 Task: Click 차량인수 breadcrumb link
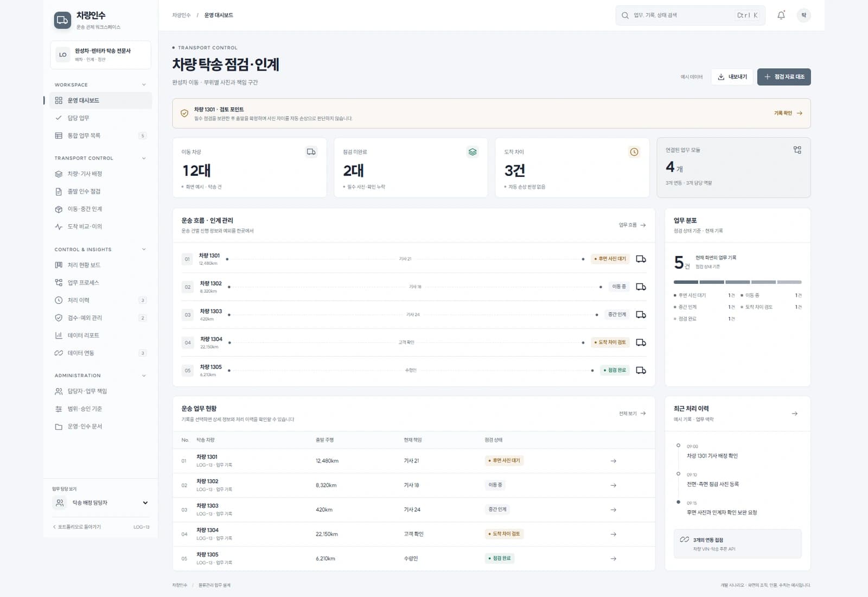181,15
